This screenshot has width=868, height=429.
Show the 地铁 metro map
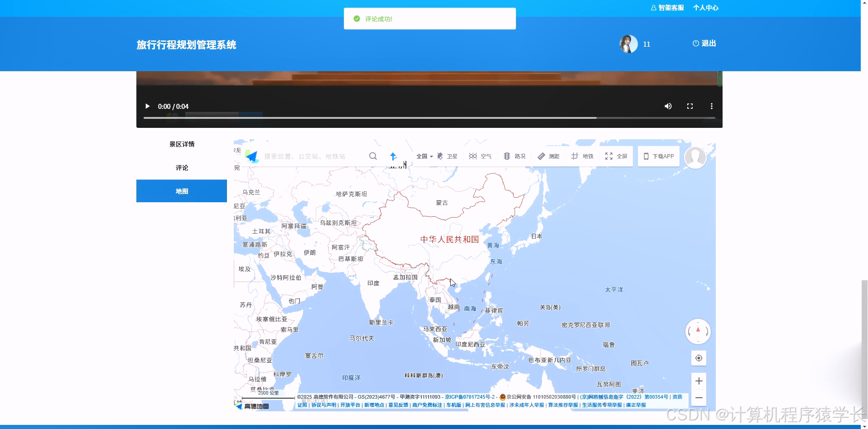(583, 156)
